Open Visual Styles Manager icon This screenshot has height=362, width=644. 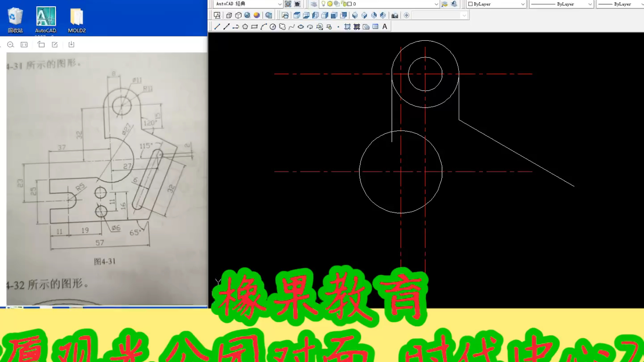coord(268,15)
